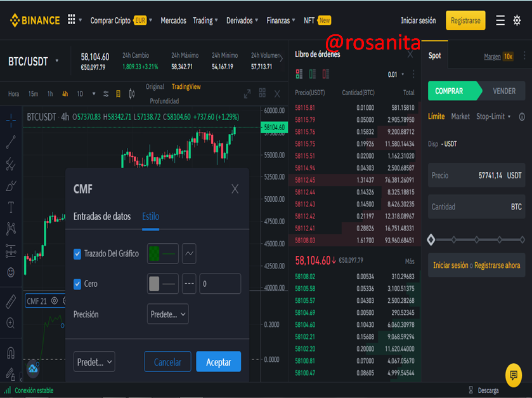Select the ruler measure tool
The image size is (532, 398).
pos(11,302)
